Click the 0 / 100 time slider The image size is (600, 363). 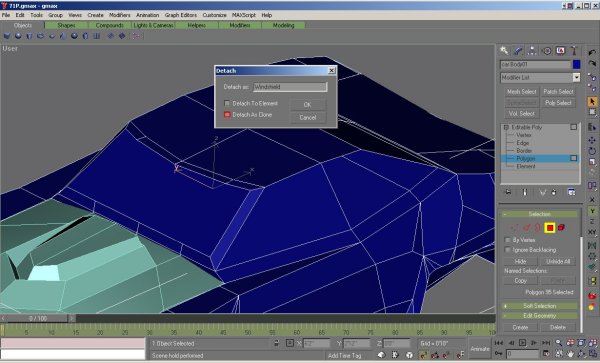(38, 318)
